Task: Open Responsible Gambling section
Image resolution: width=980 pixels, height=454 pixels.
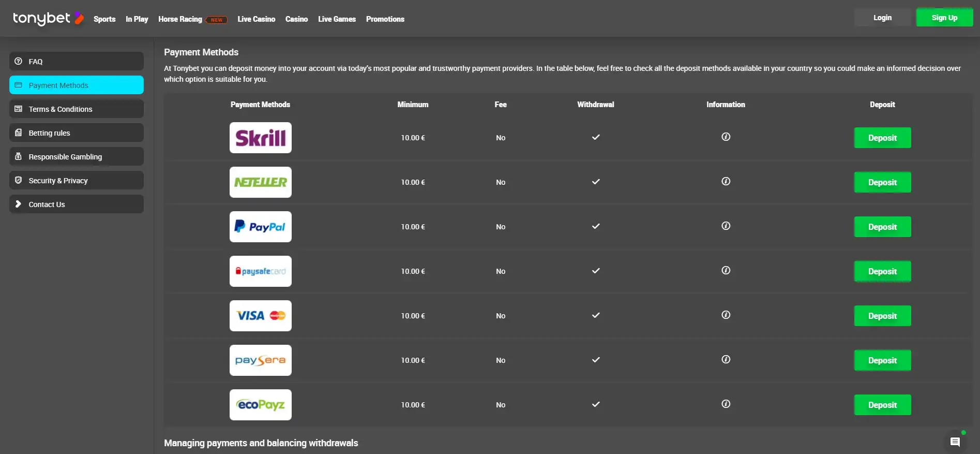Action: pos(77,156)
